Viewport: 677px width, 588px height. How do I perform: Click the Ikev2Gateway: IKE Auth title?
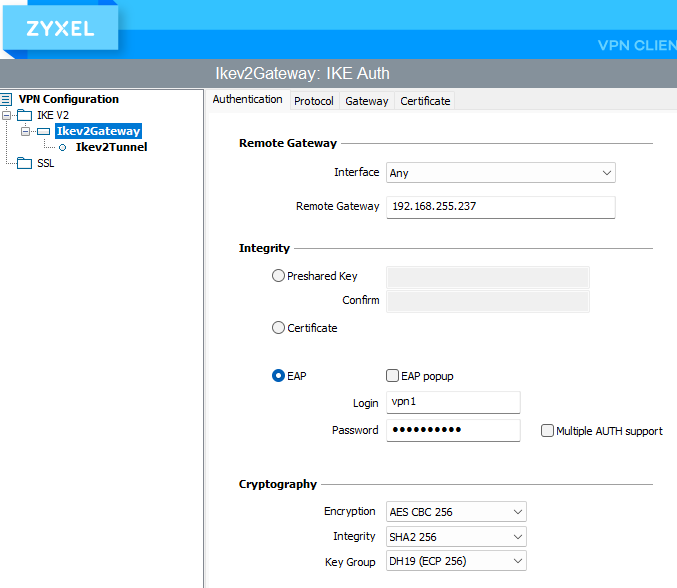click(302, 73)
